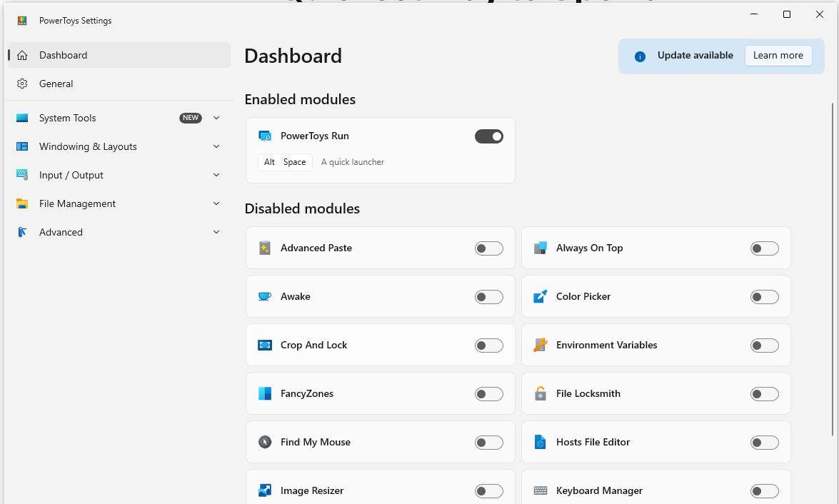This screenshot has width=839, height=504.
Task: Enable the FancyZones toggle
Action: click(x=489, y=394)
